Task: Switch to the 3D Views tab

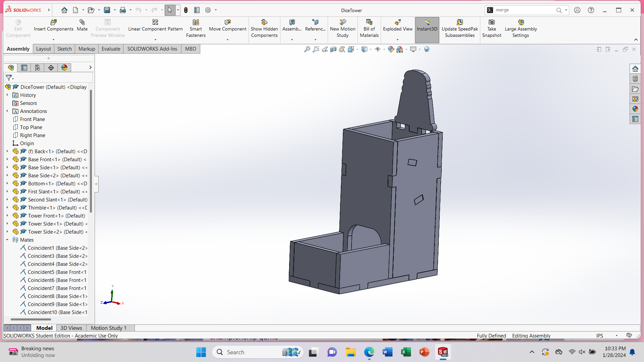Action: (x=71, y=327)
